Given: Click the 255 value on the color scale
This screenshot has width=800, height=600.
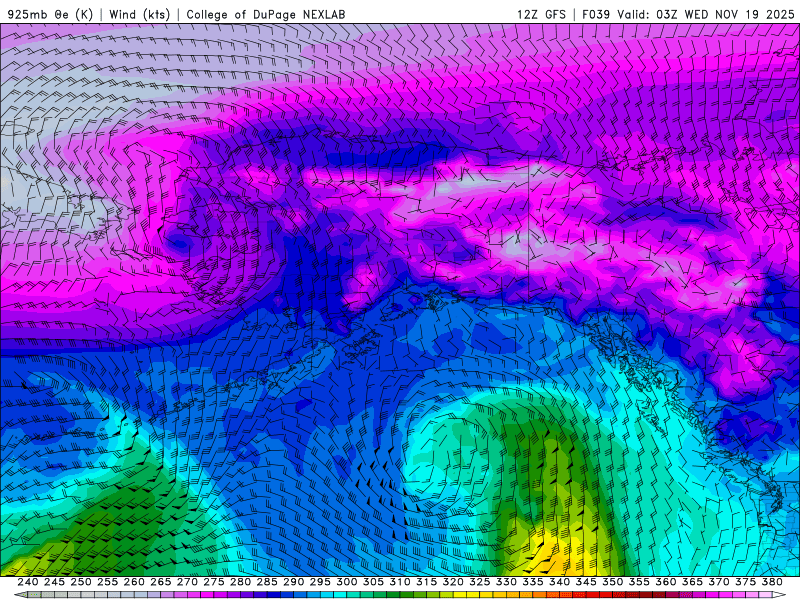Looking at the screenshot, I should 107,582.
